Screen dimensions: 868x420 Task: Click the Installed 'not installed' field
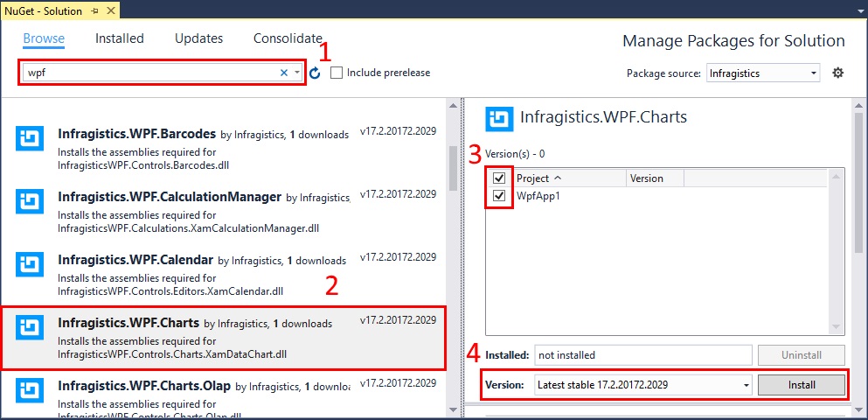[643, 355]
